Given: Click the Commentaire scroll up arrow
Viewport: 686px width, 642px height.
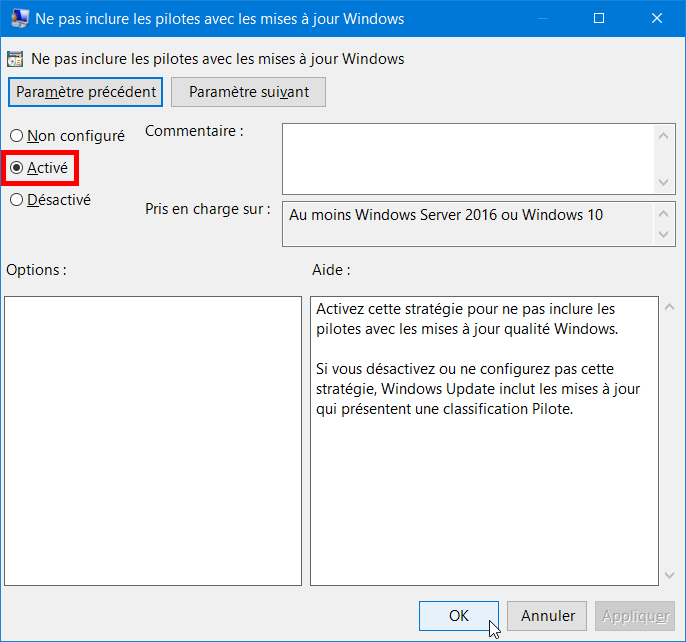Looking at the screenshot, I should [x=664, y=135].
